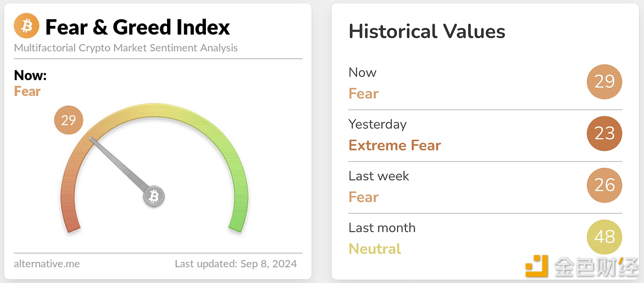This screenshot has height=283, width=644.
Task: Click the Multifactorial Crypto Market Sentiment subtitle
Action: coord(126,48)
